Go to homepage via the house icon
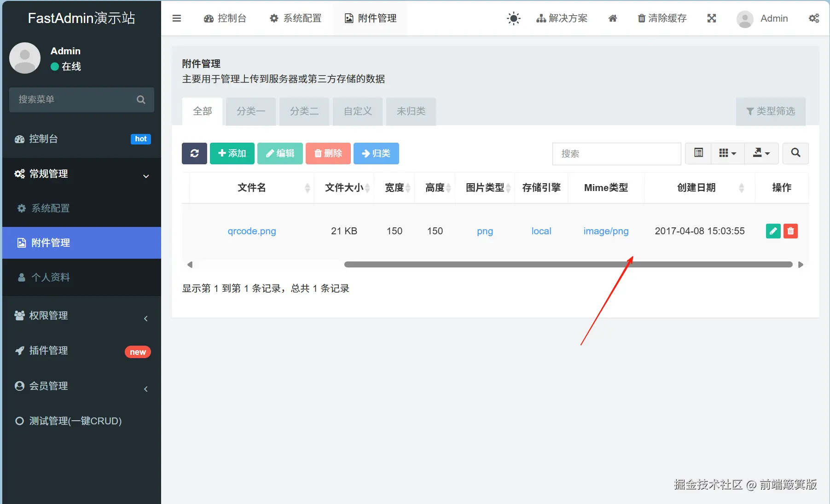 click(x=613, y=18)
